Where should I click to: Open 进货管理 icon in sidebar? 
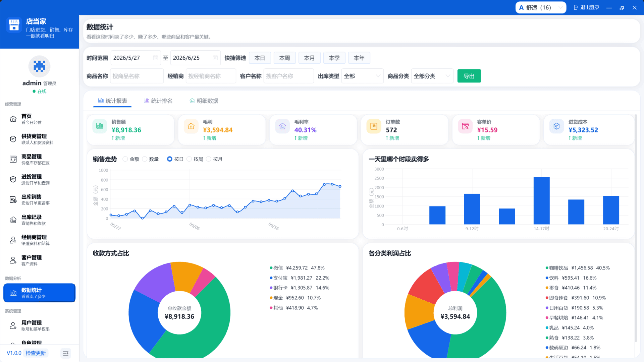(x=13, y=179)
